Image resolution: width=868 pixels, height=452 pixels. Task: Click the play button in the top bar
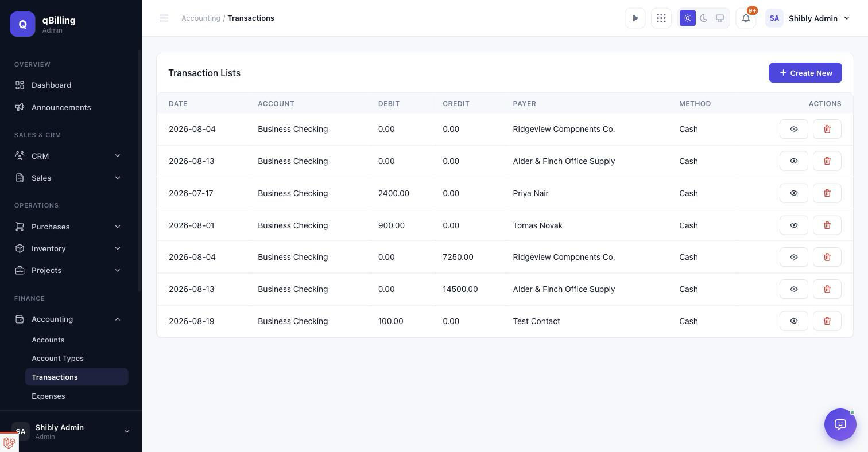(x=635, y=18)
